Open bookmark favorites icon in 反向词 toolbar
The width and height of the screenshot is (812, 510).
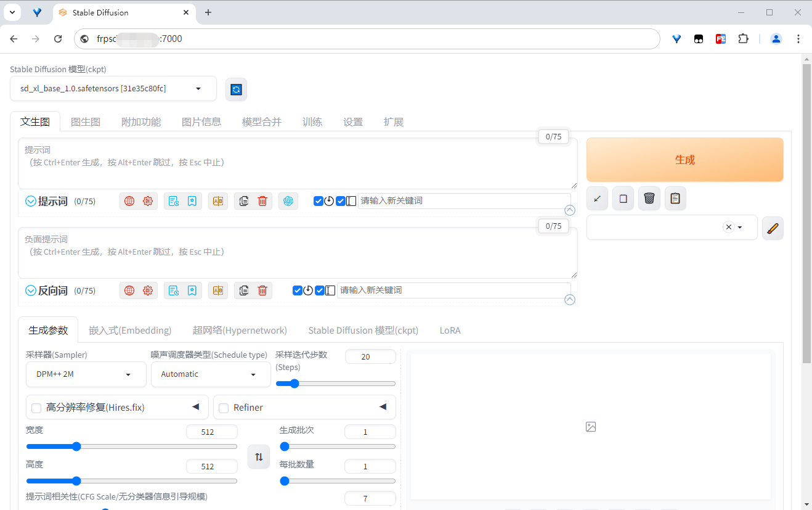coord(192,290)
